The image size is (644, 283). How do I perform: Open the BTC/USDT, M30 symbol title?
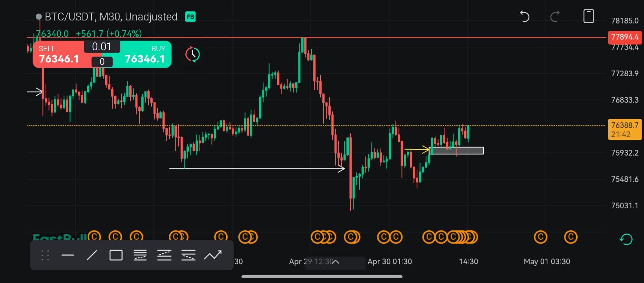click(x=111, y=17)
